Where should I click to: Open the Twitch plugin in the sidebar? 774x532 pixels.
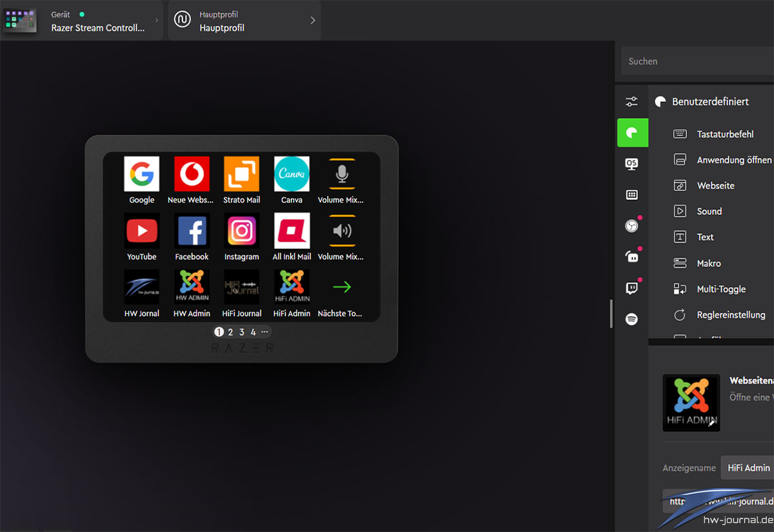click(632, 288)
